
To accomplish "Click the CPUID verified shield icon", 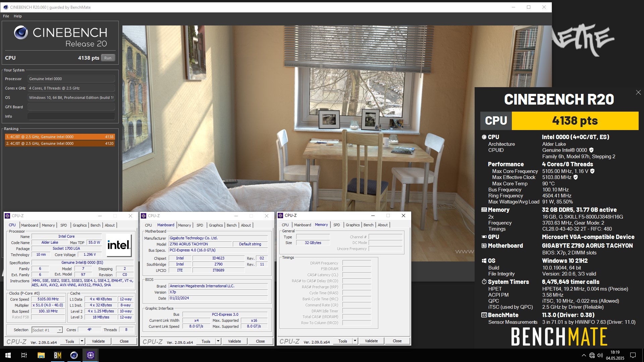I will (x=591, y=150).
